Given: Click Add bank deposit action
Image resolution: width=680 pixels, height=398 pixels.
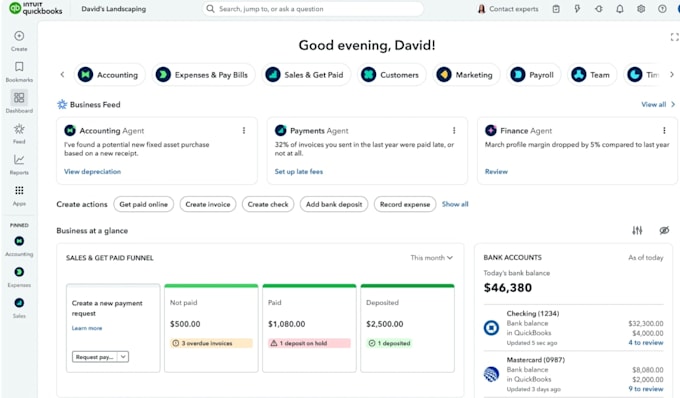Looking at the screenshot, I should 334,204.
